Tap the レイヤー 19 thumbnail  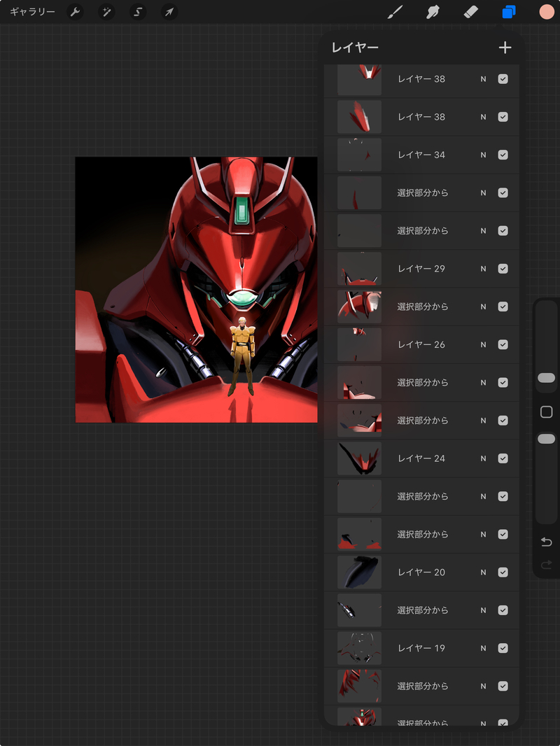pyautogui.click(x=359, y=648)
